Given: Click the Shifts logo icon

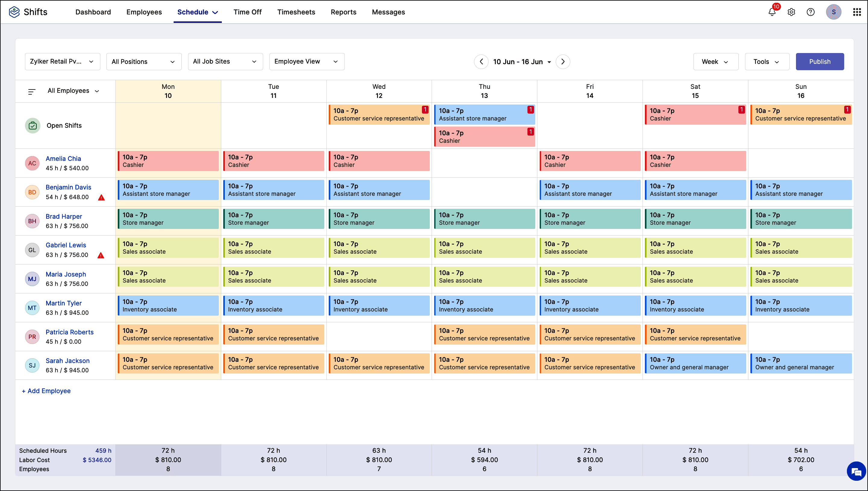Looking at the screenshot, I should coord(14,11).
